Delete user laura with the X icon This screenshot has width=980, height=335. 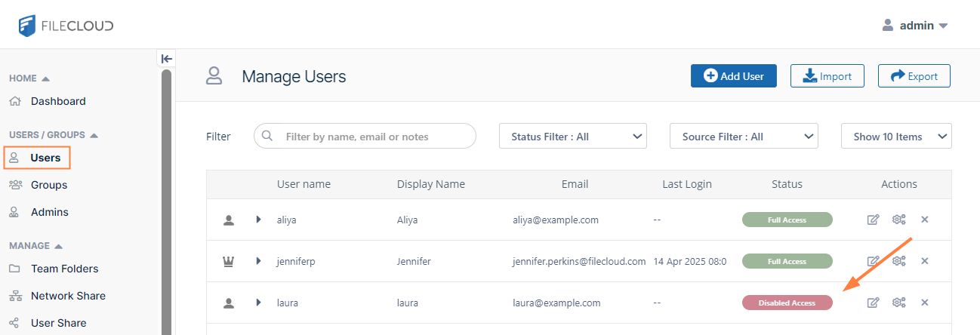[925, 303]
